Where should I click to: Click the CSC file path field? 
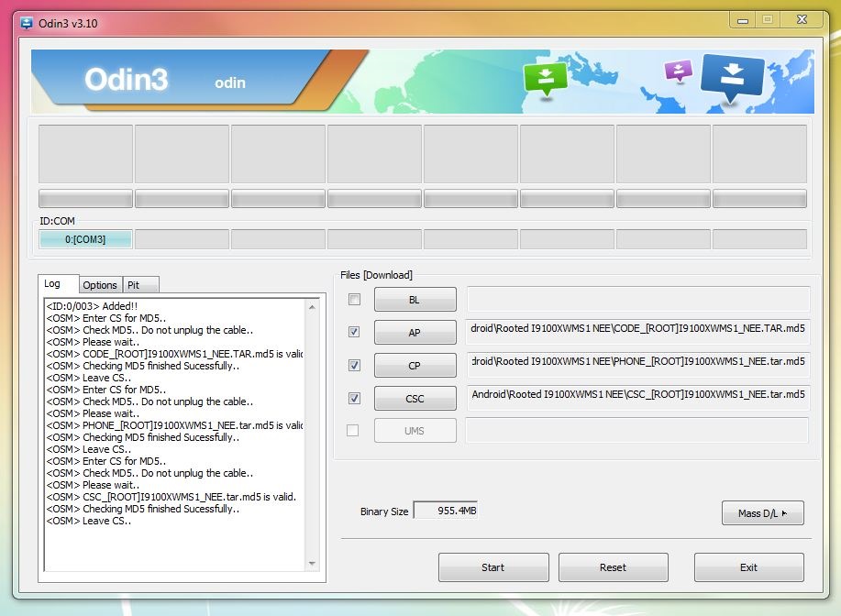pos(638,398)
